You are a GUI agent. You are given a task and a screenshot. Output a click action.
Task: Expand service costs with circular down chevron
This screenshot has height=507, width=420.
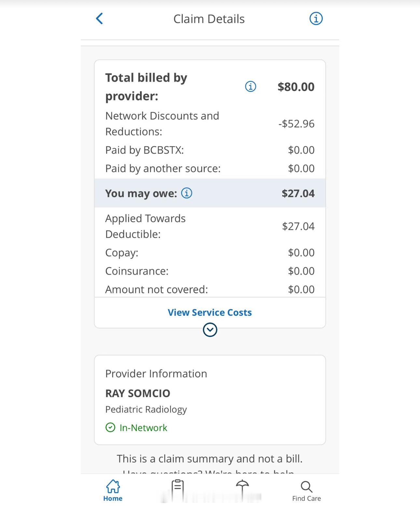[x=210, y=330]
